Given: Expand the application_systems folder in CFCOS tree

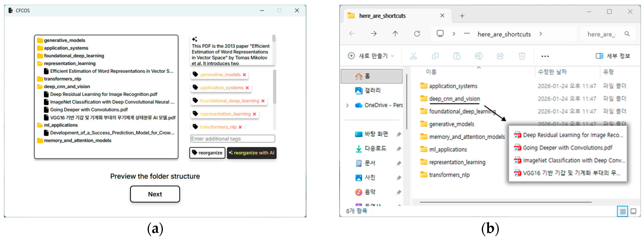Looking at the screenshot, I should [x=40, y=48].
